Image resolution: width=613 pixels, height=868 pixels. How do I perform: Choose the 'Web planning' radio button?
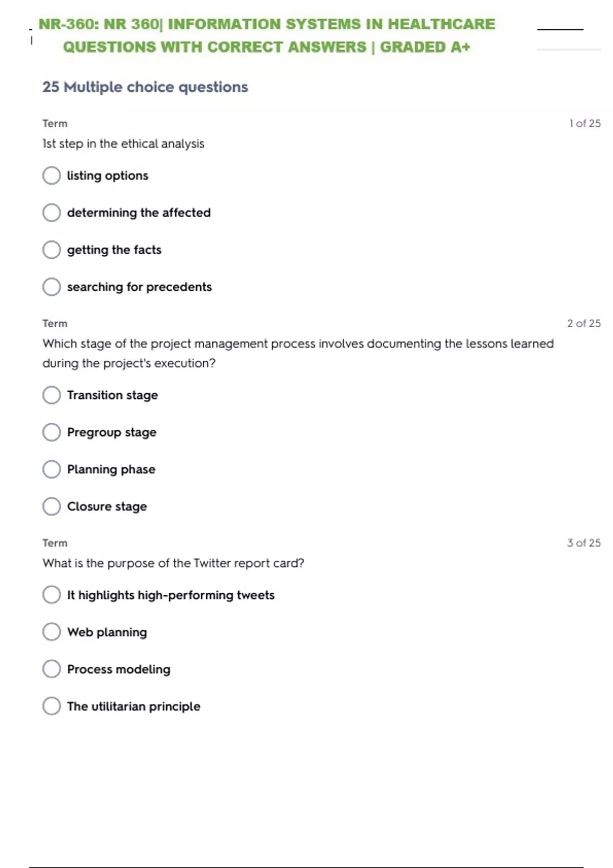[x=52, y=632]
